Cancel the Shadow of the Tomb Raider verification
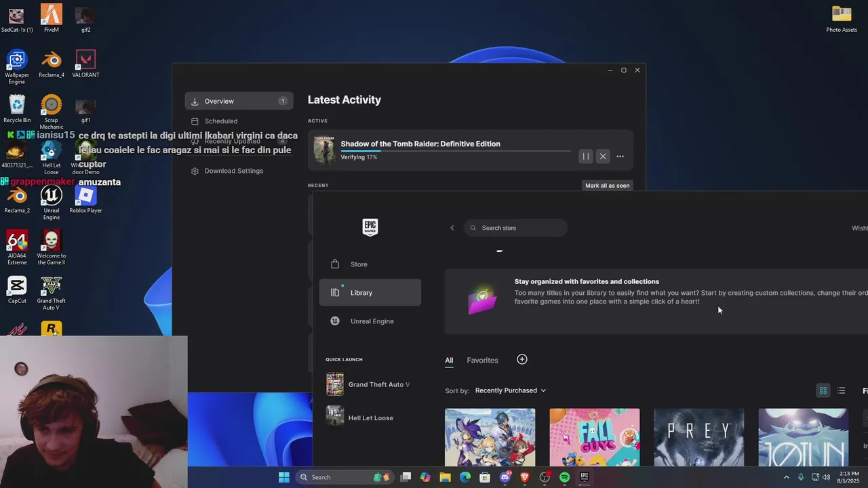 pos(603,157)
